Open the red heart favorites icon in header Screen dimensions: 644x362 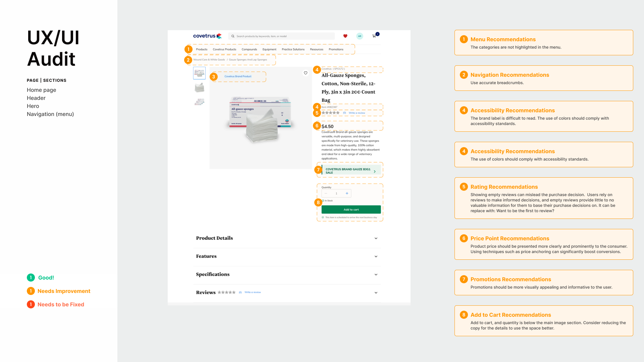(x=345, y=36)
